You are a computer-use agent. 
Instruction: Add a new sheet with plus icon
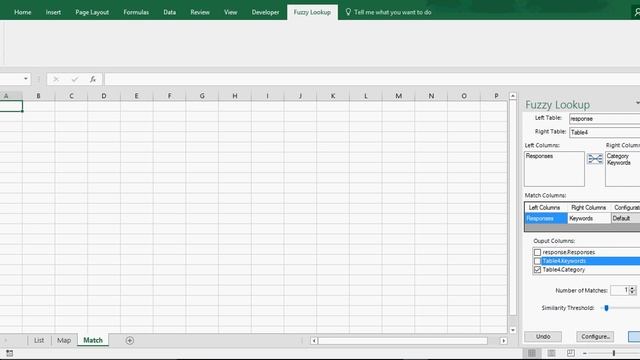coord(130,340)
